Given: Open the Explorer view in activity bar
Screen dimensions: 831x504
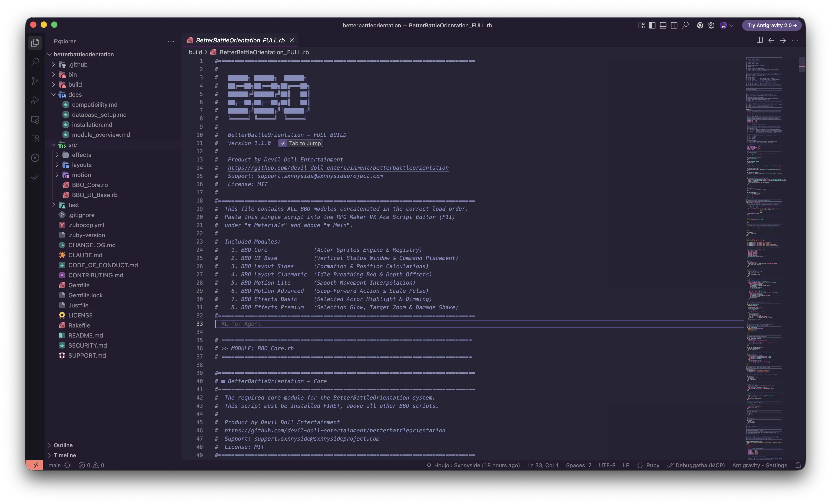Looking at the screenshot, I should click(35, 43).
